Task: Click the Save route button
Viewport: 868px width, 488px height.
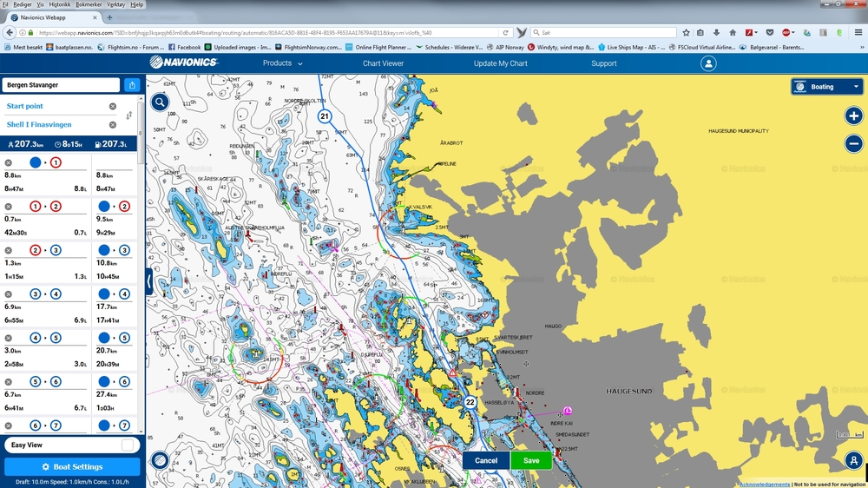Action: pos(531,460)
